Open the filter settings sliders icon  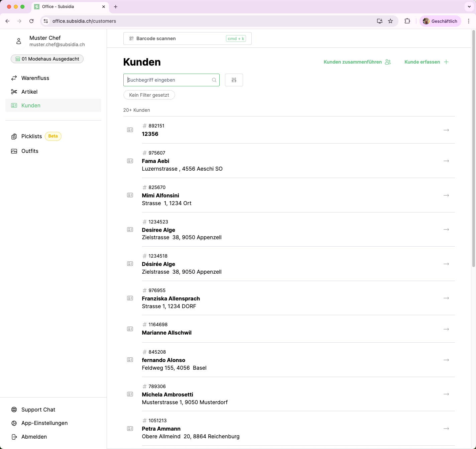pyautogui.click(x=234, y=80)
